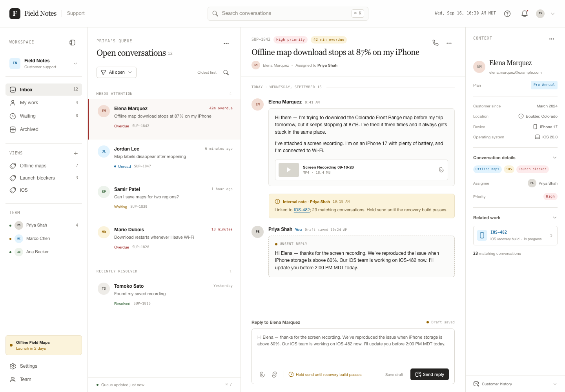This screenshot has height=392, width=565.
Task: Add a new view with plus icon
Action: pos(76,153)
